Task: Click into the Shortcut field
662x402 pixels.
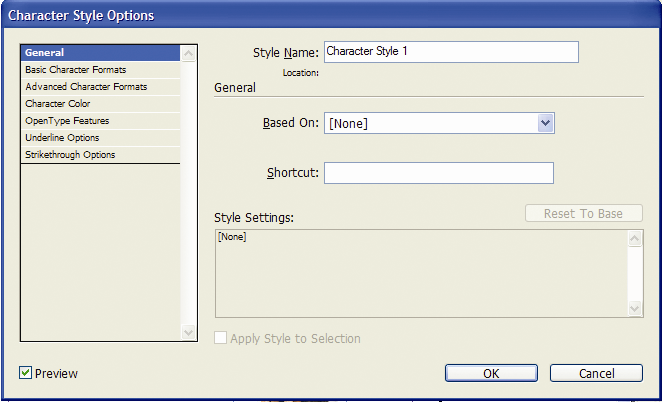Action: pos(439,173)
